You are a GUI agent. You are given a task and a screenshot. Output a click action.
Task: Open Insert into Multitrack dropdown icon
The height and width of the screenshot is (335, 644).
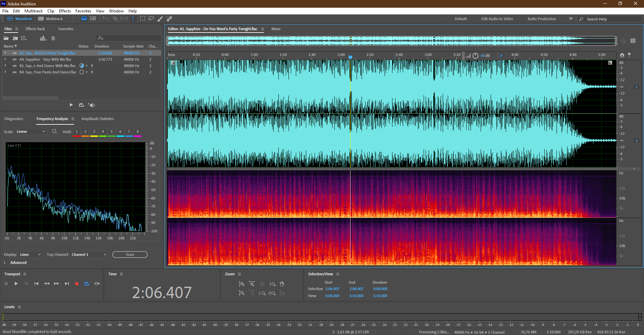pos(43,38)
